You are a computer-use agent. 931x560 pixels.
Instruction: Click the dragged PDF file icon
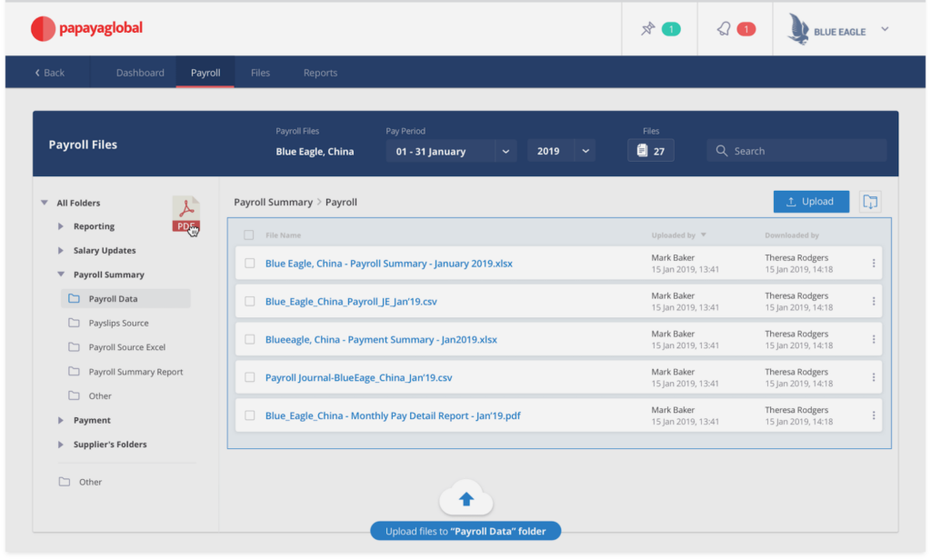[185, 214]
